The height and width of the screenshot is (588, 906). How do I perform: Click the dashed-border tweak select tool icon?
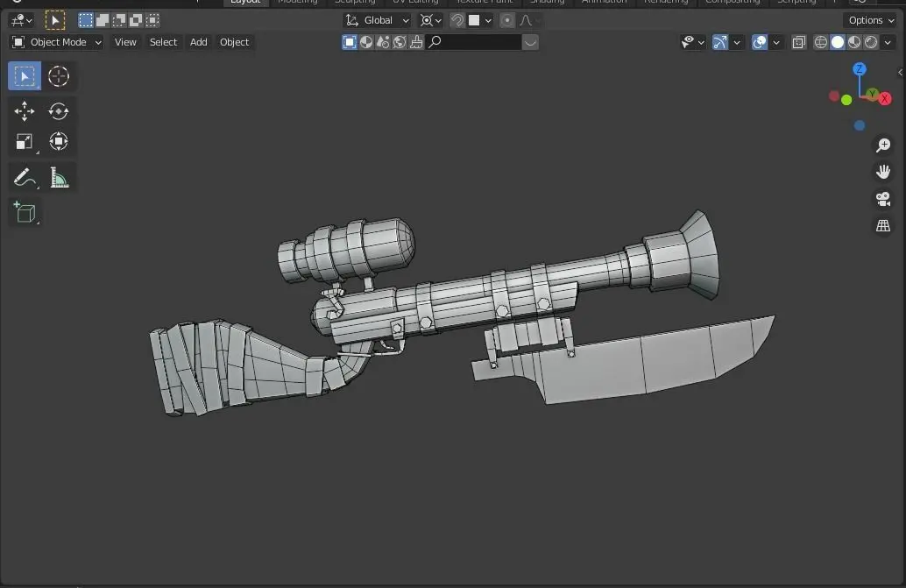coord(55,21)
